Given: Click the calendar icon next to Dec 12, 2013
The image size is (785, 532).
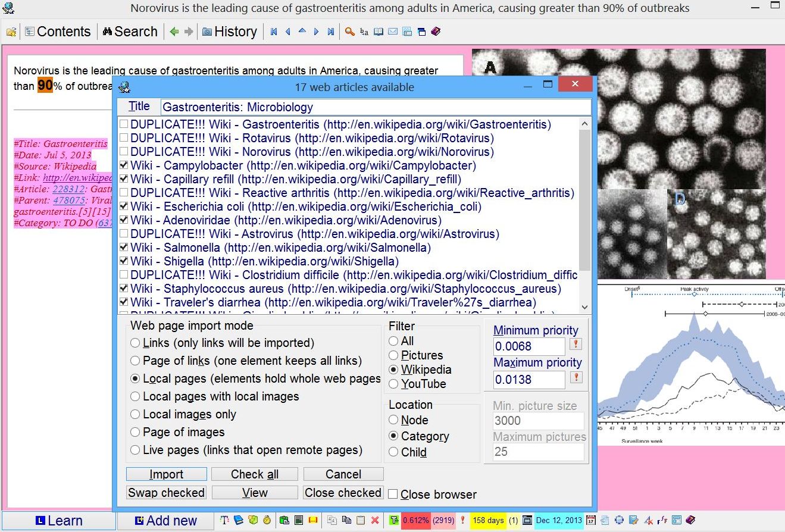Looking at the screenshot, I should click(x=591, y=521).
